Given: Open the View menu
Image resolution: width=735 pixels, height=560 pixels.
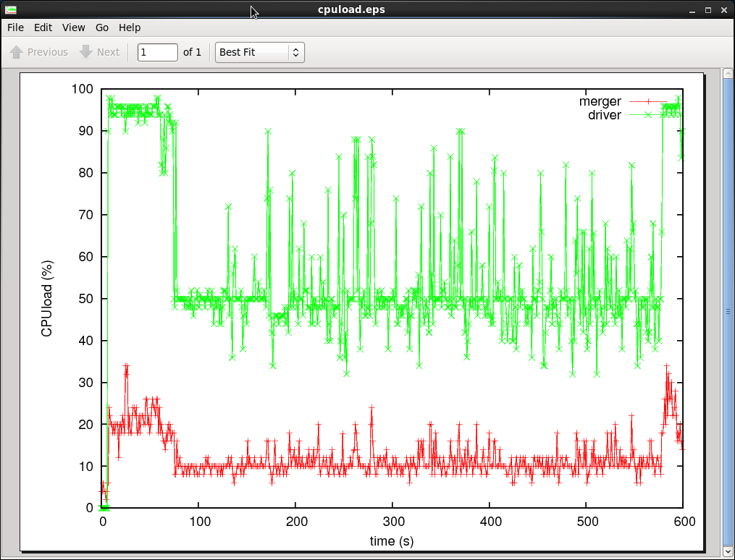Looking at the screenshot, I should (x=73, y=27).
